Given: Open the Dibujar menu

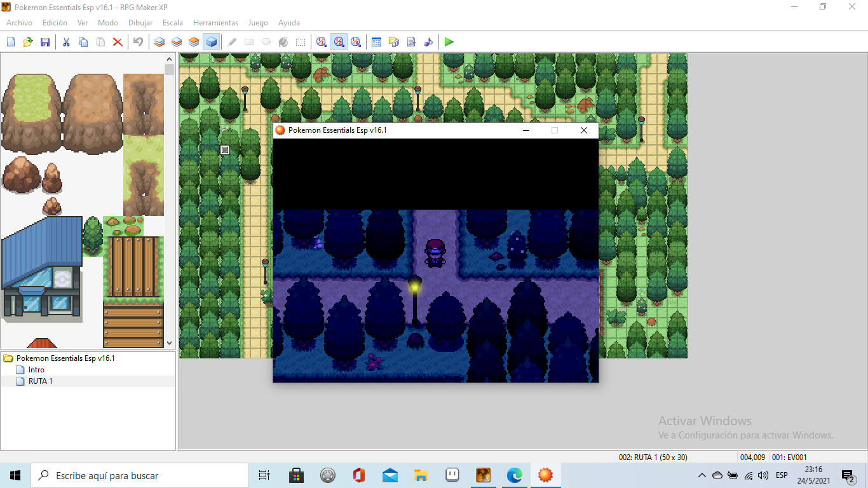Looking at the screenshot, I should tap(140, 23).
